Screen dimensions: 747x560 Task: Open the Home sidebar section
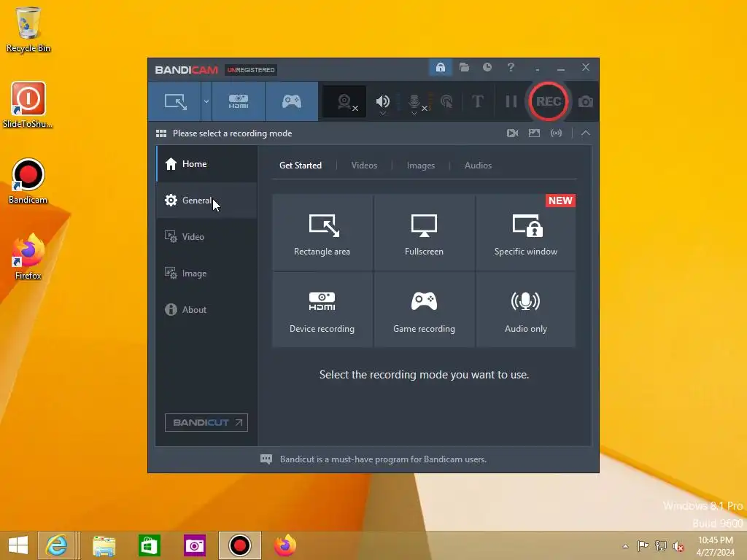point(207,164)
